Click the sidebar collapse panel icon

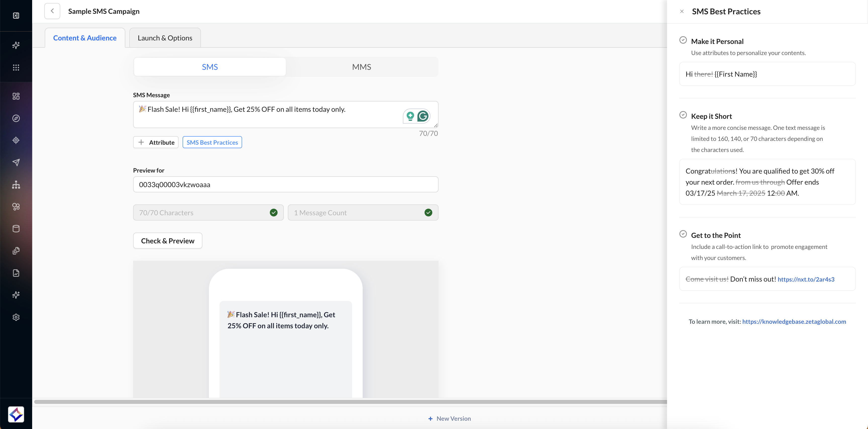[x=16, y=16]
